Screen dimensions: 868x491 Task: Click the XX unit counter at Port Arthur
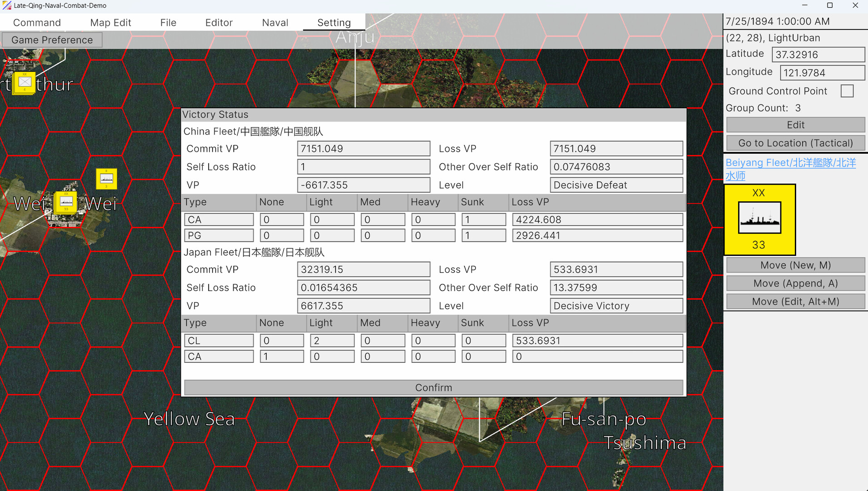click(x=25, y=83)
